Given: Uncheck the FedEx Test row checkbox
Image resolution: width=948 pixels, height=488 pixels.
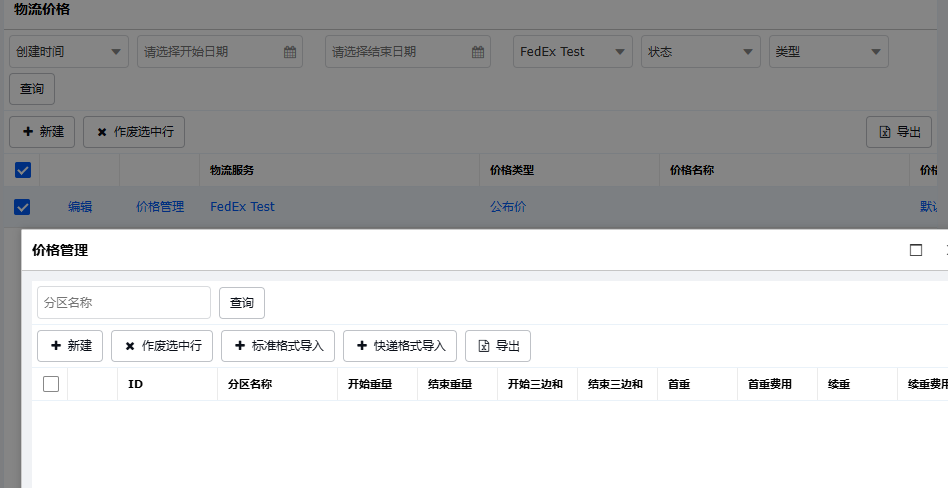Looking at the screenshot, I should point(23,207).
